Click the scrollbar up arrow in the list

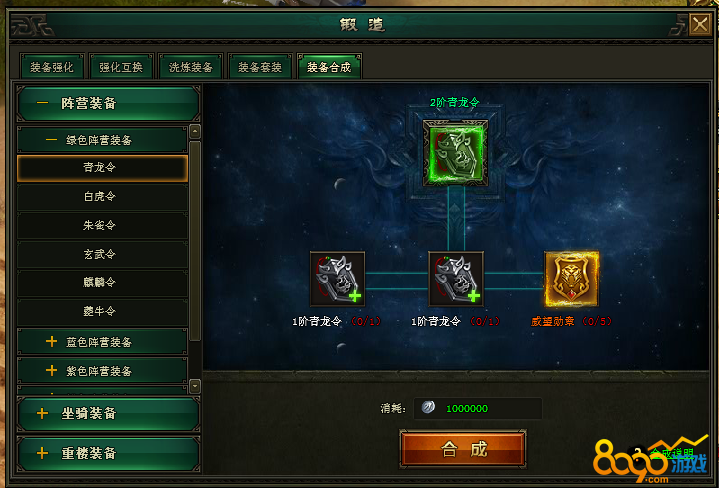pos(195,132)
